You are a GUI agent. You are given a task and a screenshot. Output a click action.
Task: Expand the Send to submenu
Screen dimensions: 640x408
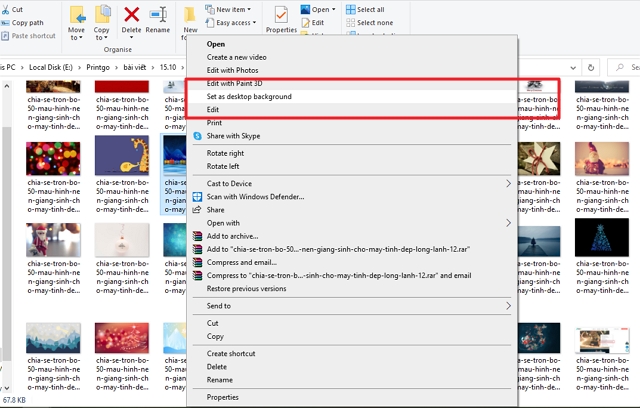coord(507,306)
